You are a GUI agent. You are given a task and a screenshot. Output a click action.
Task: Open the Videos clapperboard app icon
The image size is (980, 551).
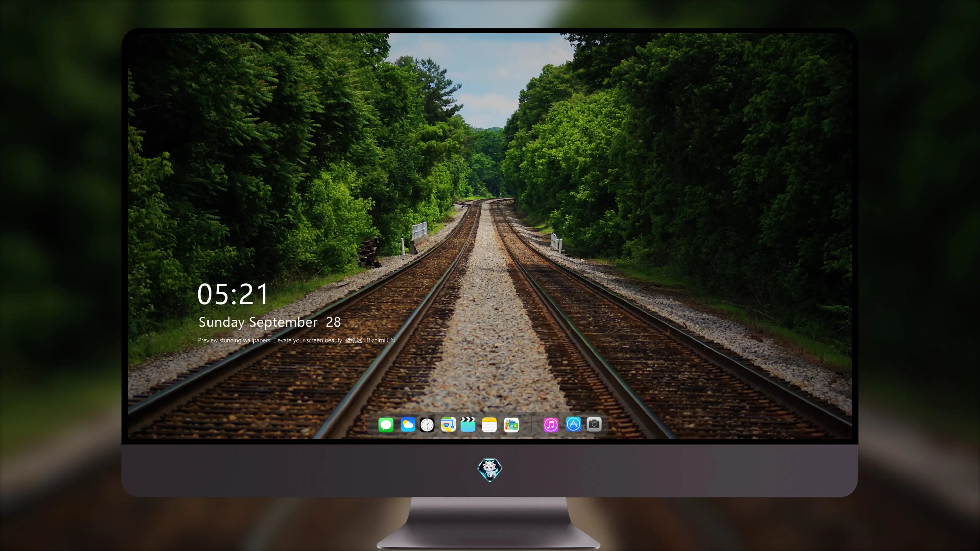(468, 425)
